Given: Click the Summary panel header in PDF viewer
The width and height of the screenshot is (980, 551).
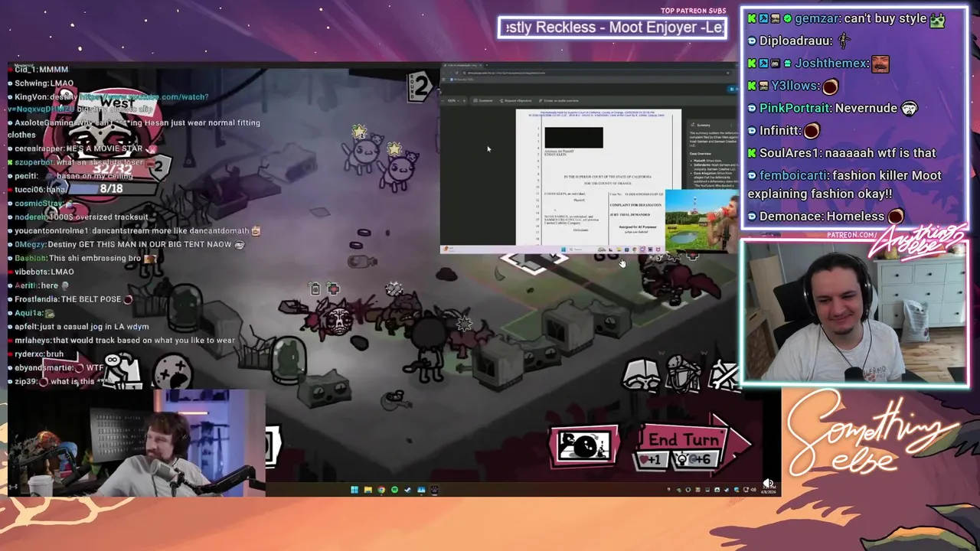Looking at the screenshot, I should click(703, 125).
